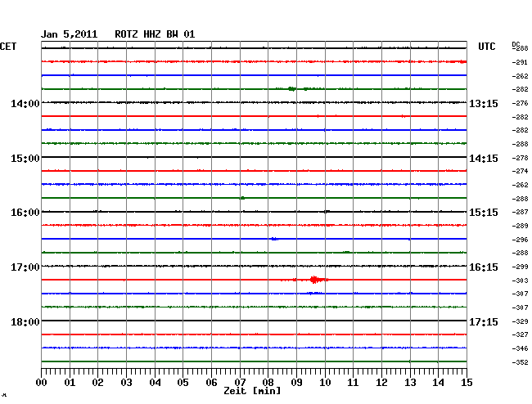Click minute tick label 05 on the x-axis
This screenshot has height=404, width=532.
[183, 383]
